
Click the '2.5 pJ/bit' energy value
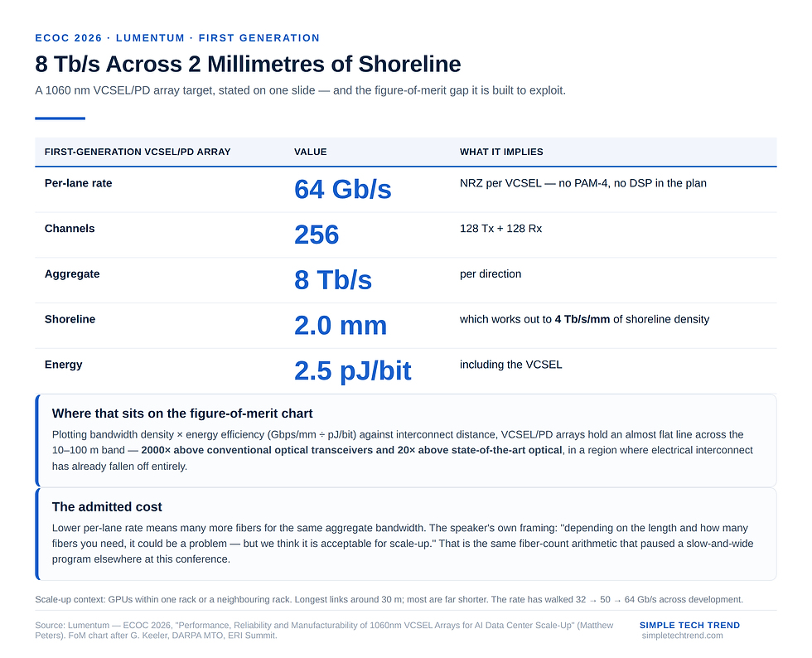pyautogui.click(x=353, y=370)
